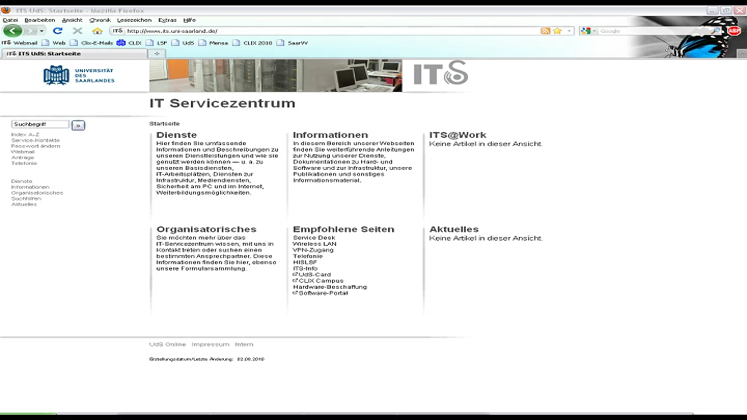Select the Passwort ändern sidebar link
The image size is (747, 420).
[35, 146]
